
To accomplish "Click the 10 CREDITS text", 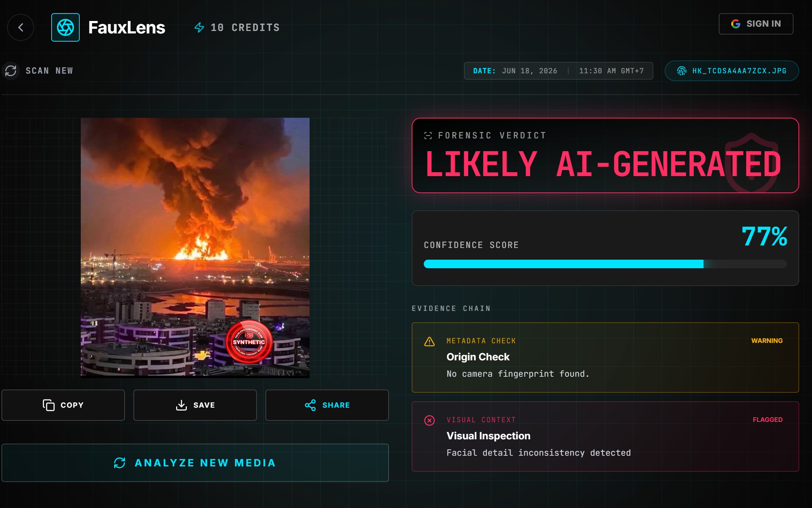I will click(x=245, y=28).
